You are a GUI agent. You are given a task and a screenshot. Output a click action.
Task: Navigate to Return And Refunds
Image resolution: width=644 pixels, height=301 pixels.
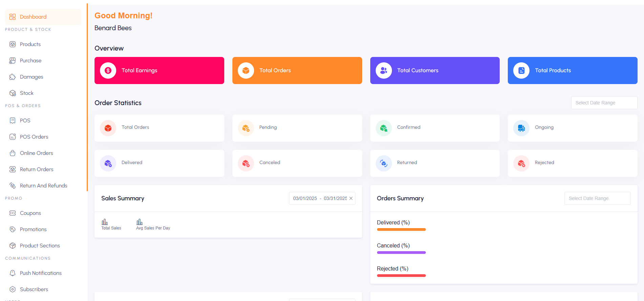[x=43, y=186]
